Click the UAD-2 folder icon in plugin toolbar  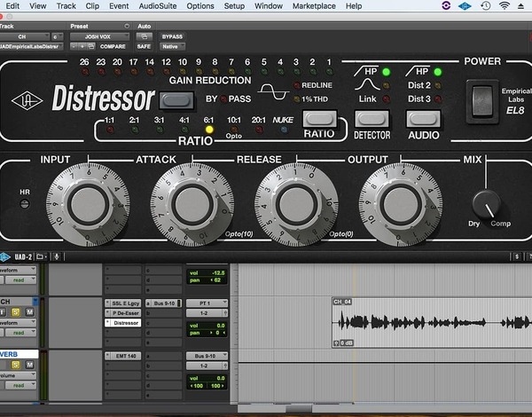click(42, 256)
